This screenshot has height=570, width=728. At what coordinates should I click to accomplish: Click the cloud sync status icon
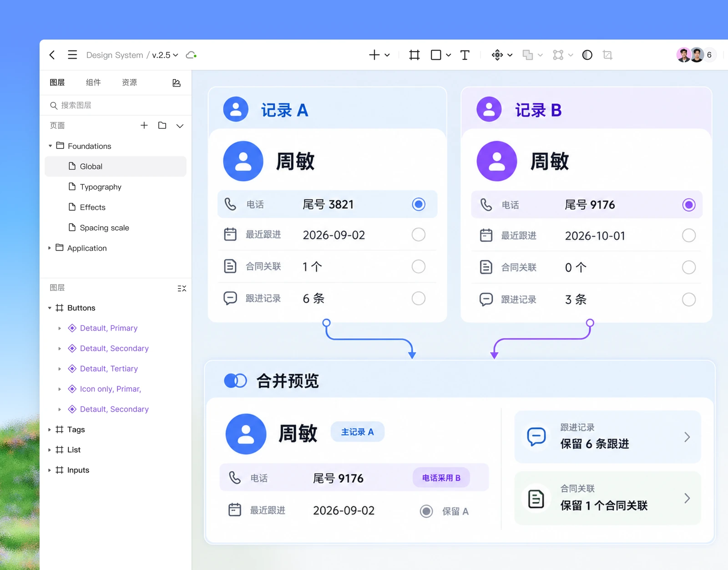(191, 55)
